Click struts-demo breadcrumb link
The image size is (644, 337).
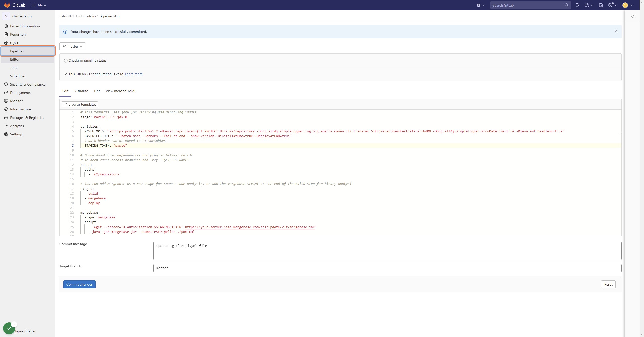[87, 16]
